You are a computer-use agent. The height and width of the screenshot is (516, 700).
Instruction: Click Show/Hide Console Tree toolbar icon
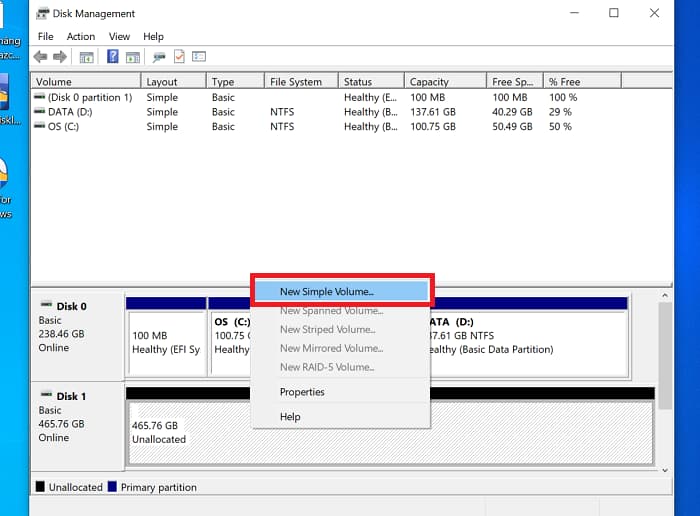click(x=87, y=57)
